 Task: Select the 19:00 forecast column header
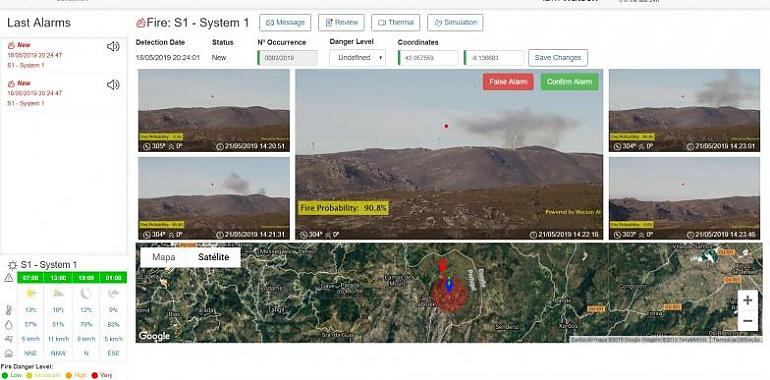tap(85, 278)
